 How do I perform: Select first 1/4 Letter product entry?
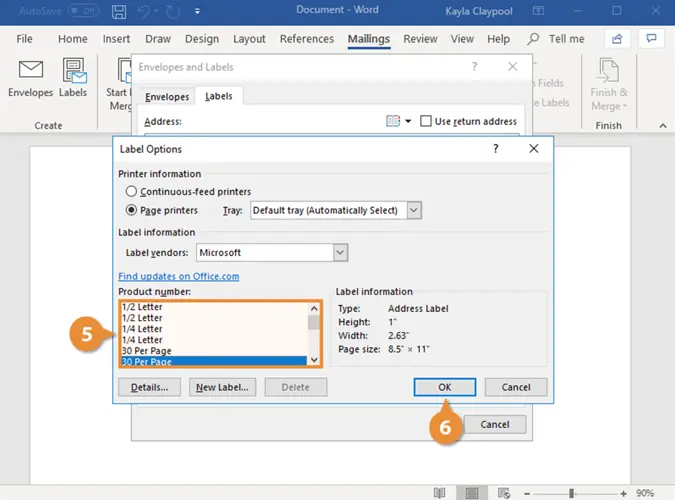tap(214, 329)
